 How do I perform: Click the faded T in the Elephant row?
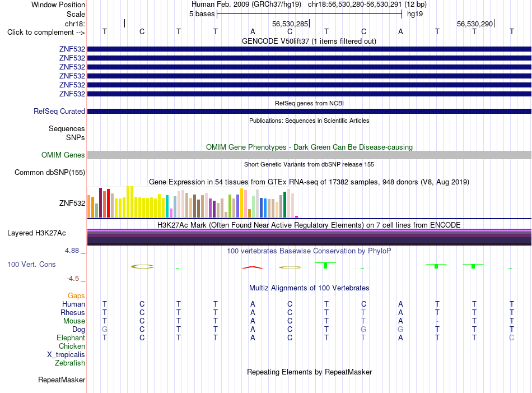tap(363, 338)
